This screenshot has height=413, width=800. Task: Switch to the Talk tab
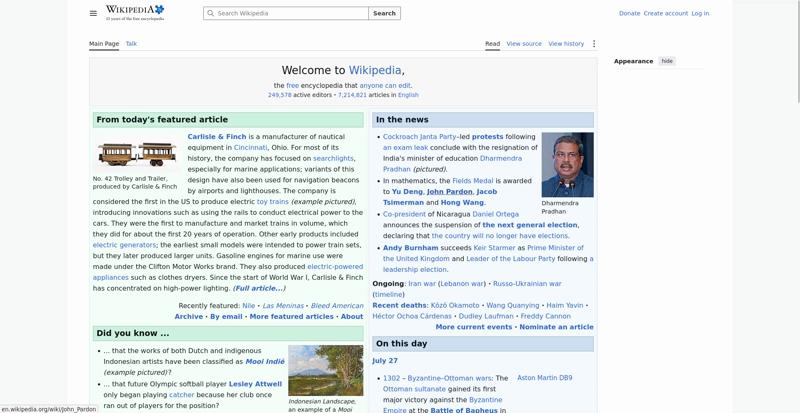(x=131, y=44)
